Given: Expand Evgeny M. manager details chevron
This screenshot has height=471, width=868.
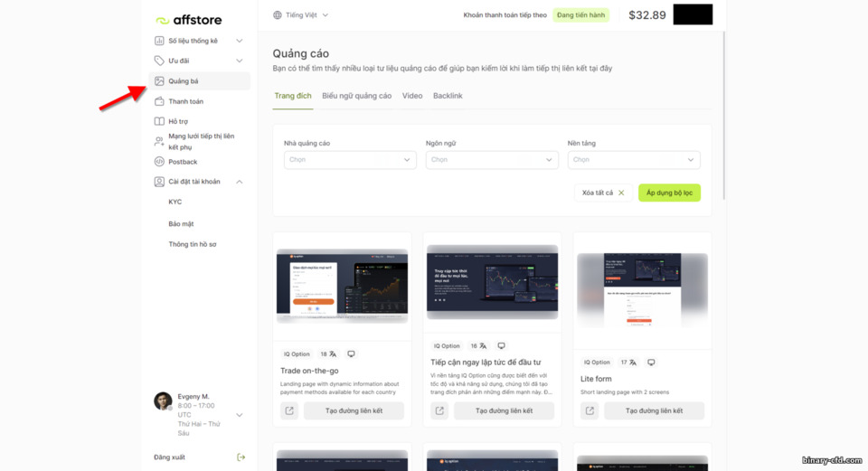Looking at the screenshot, I should pyautogui.click(x=239, y=415).
